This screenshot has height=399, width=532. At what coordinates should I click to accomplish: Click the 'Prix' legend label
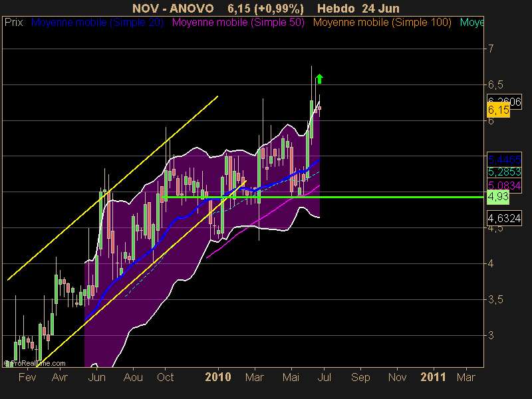13,23
